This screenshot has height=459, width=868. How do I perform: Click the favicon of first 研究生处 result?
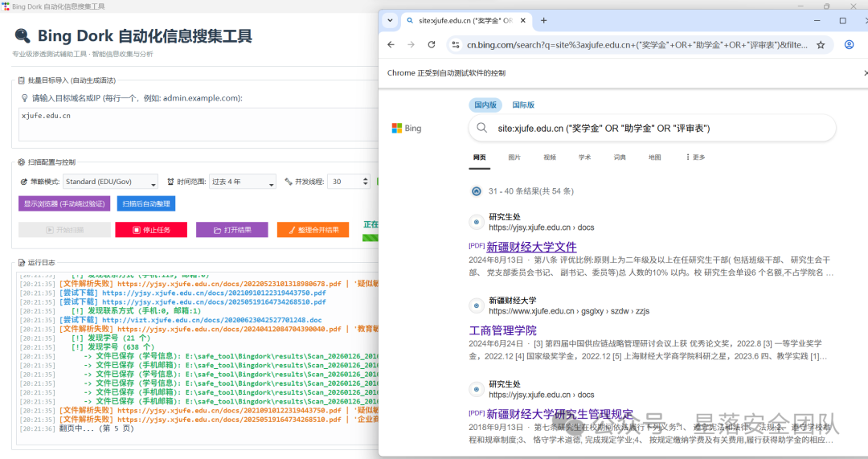[476, 222]
